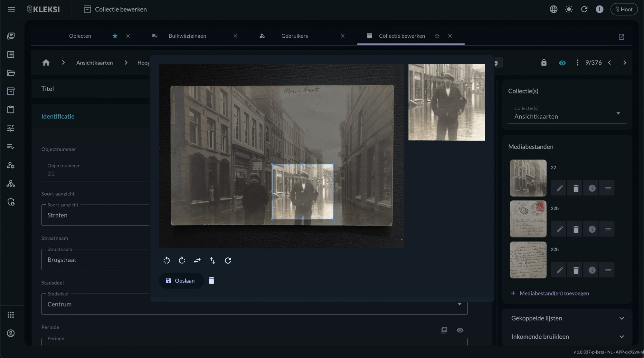The height and width of the screenshot is (358, 644).
Task: Switch to the Bulkwijzigingen tab
Action: (x=187, y=36)
